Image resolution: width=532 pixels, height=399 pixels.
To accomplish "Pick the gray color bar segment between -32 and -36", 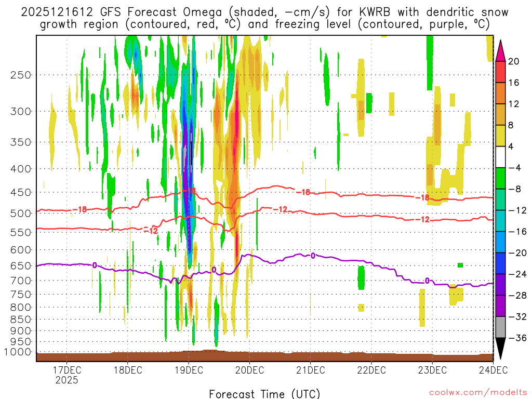I will click(501, 327).
